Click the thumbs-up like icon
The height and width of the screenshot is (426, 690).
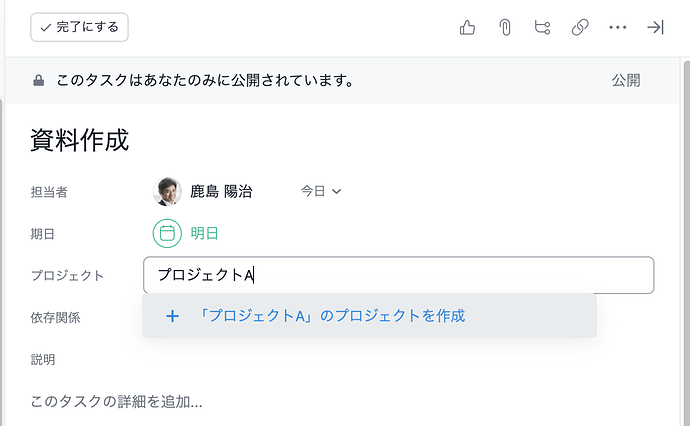click(467, 28)
